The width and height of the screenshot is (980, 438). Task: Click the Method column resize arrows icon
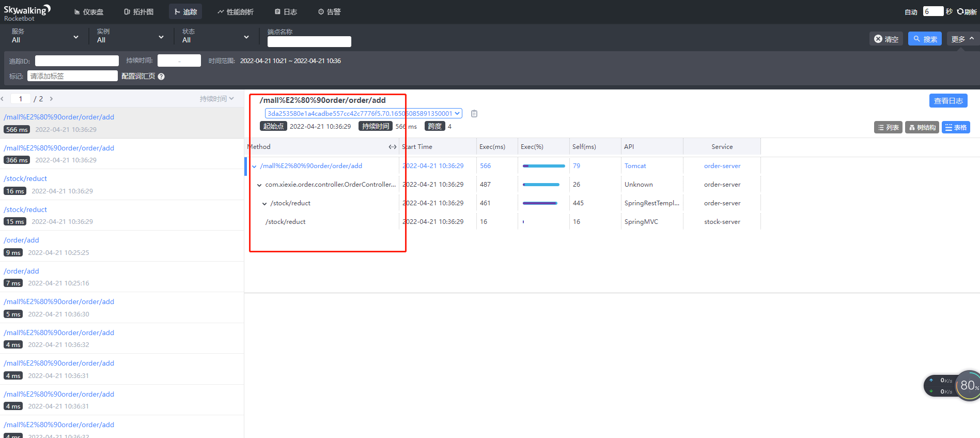(x=393, y=147)
